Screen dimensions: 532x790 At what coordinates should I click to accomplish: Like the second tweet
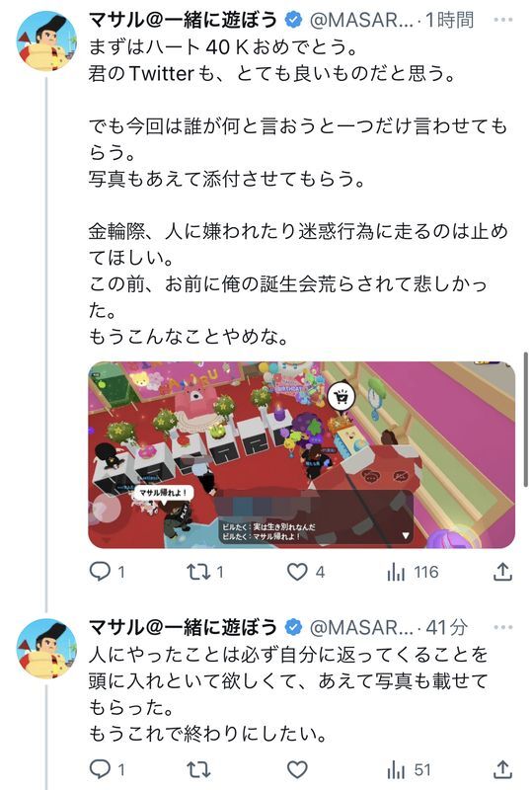point(297,769)
